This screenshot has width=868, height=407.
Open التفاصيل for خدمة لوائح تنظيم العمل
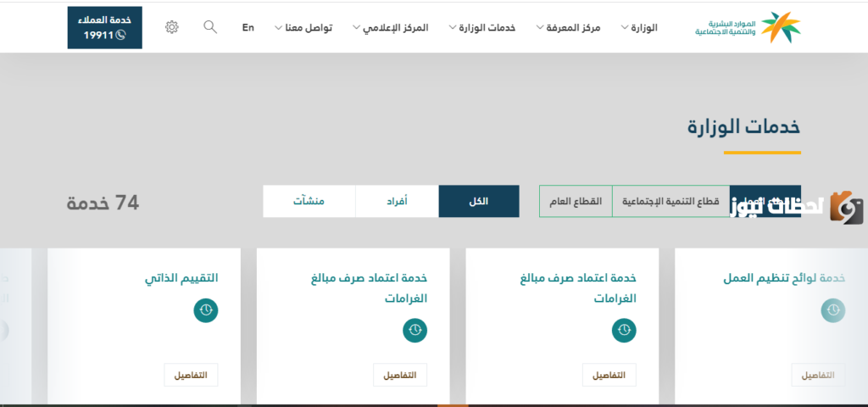[818, 375]
